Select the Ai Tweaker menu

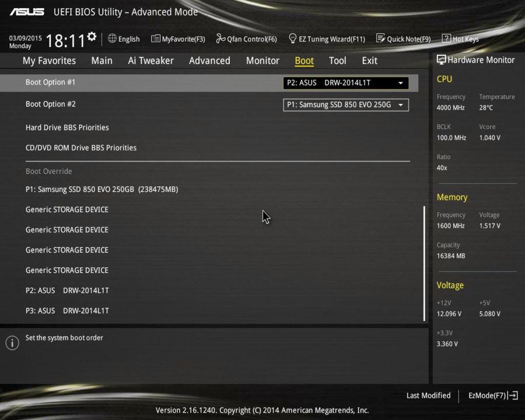150,60
